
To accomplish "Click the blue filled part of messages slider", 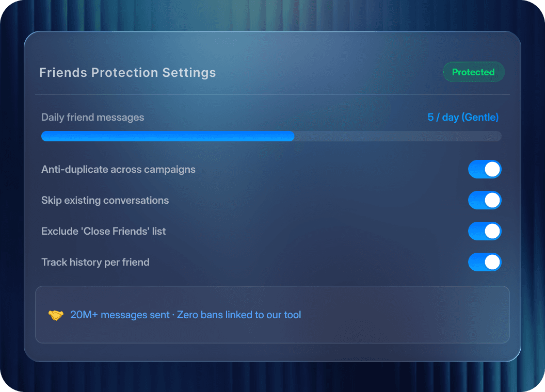I will click(168, 136).
